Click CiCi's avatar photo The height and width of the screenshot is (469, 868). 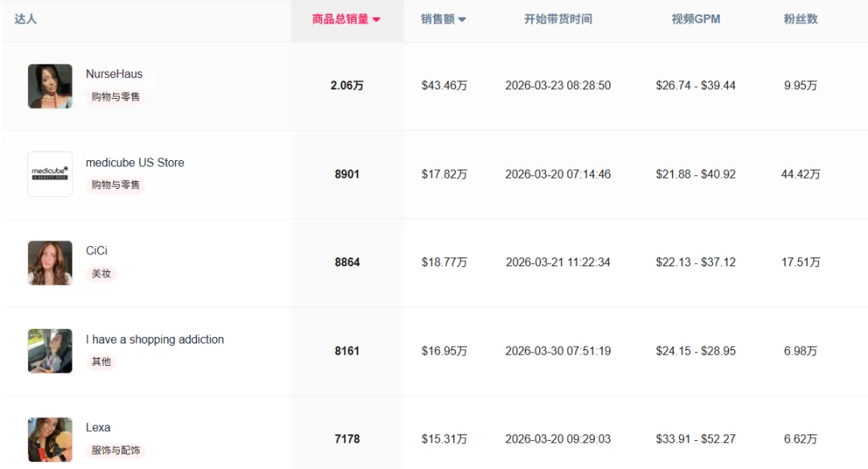[x=50, y=262]
